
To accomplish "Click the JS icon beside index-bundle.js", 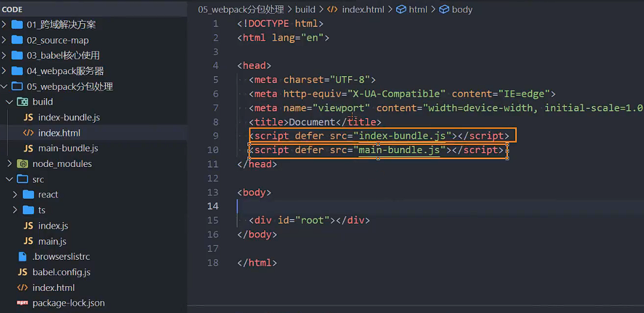I will tap(28, 117).
